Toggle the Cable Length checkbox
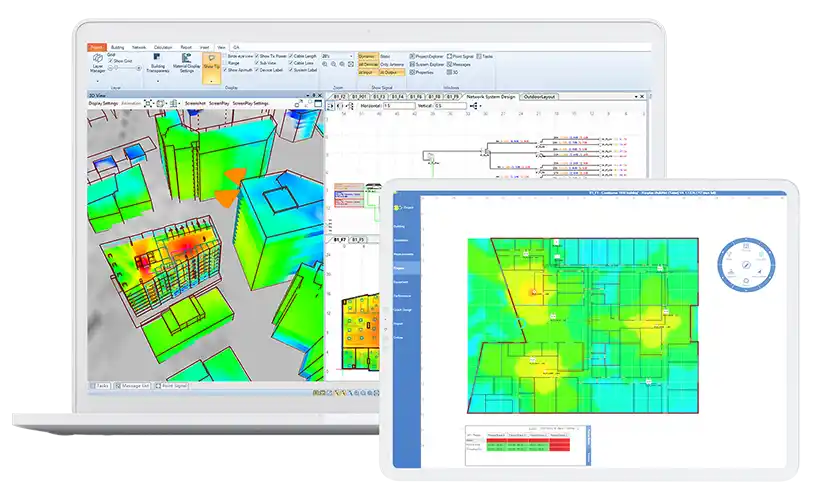 [291, 56]
